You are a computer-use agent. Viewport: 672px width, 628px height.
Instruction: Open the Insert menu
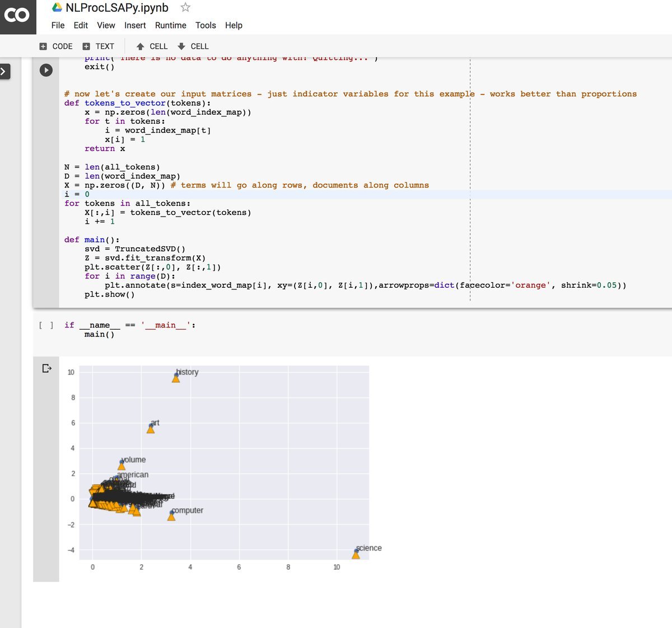(x=135, y=25)
